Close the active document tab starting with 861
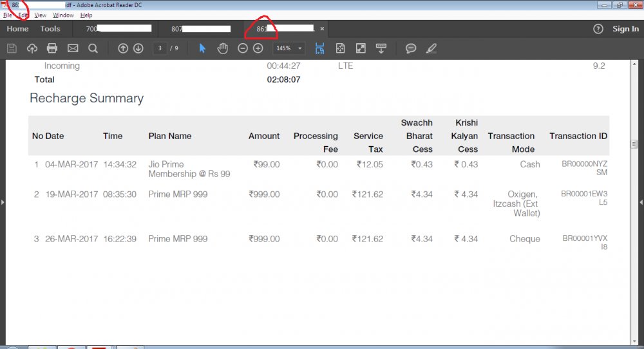The image size is (644, 349). click(x=322, y=29)
